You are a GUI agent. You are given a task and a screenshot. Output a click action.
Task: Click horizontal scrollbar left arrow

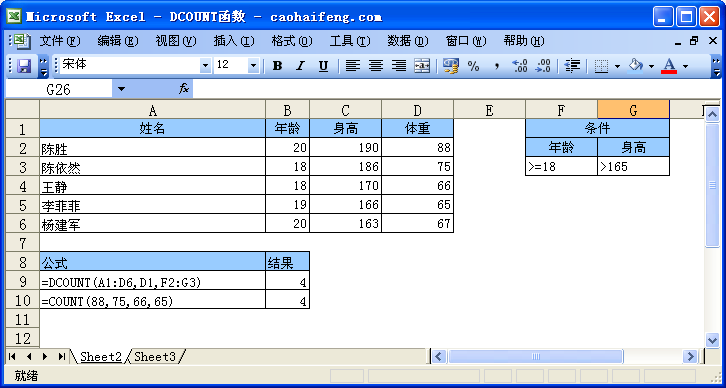(439, 357)
